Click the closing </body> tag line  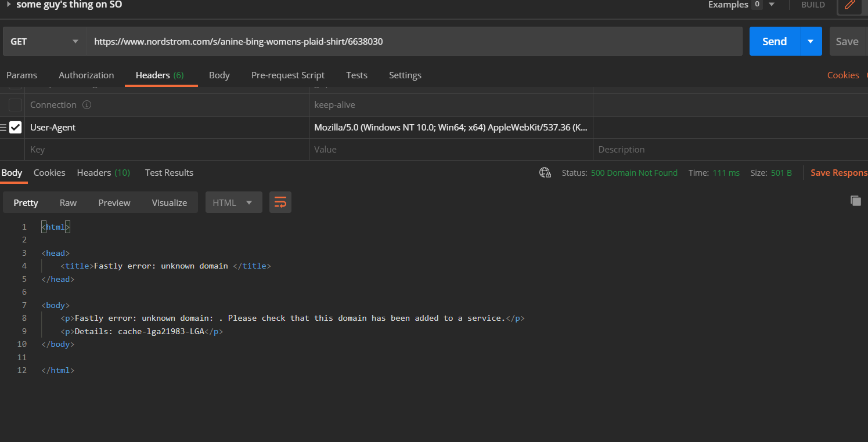tap(58, 344)
